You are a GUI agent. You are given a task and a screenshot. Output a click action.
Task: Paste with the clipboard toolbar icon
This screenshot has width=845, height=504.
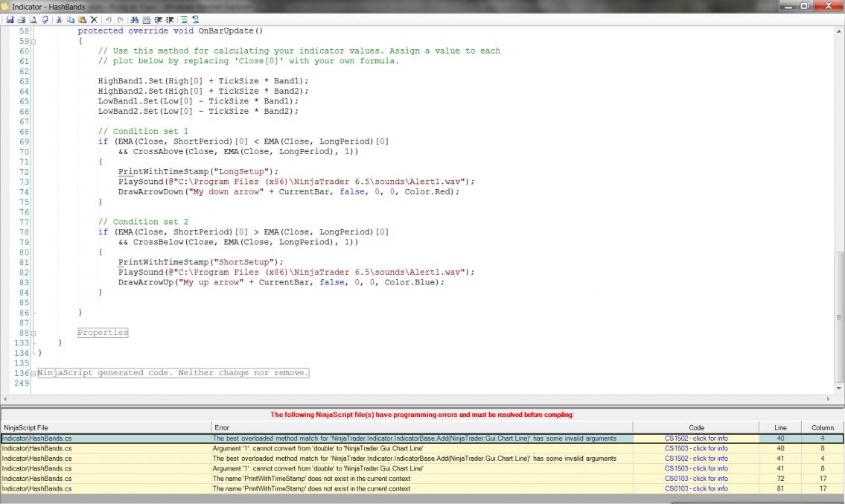pyautogui.click(x=82, y=19)
